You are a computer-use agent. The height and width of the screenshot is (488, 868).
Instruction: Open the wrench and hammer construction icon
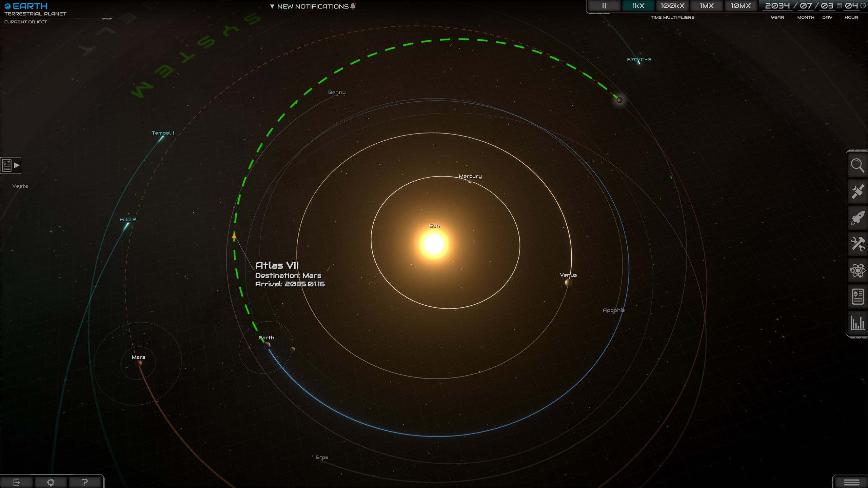pyautogui.click(x=857, y=244)
